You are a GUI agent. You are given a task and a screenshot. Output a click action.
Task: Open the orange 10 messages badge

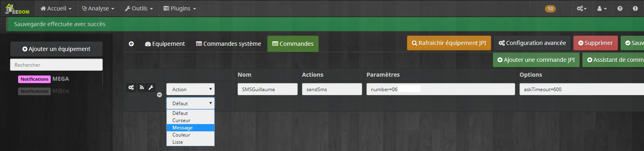point(550,8)
